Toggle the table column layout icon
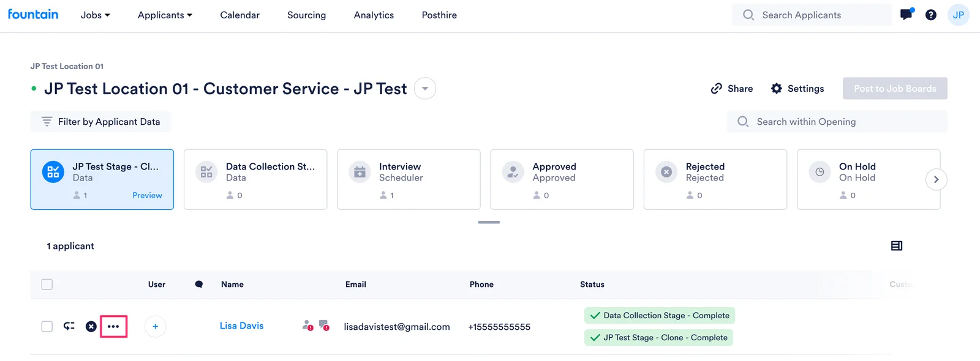Screen dimensions: 980x361 (x=897, y=246)
